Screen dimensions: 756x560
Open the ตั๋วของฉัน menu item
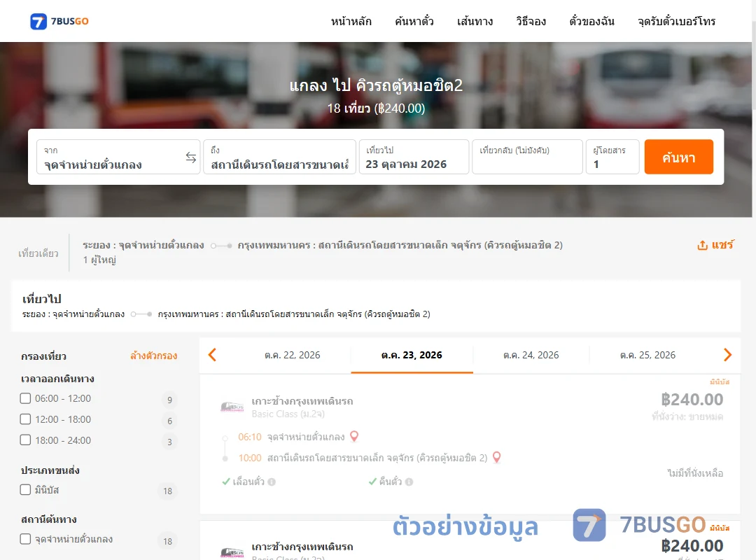591,21
